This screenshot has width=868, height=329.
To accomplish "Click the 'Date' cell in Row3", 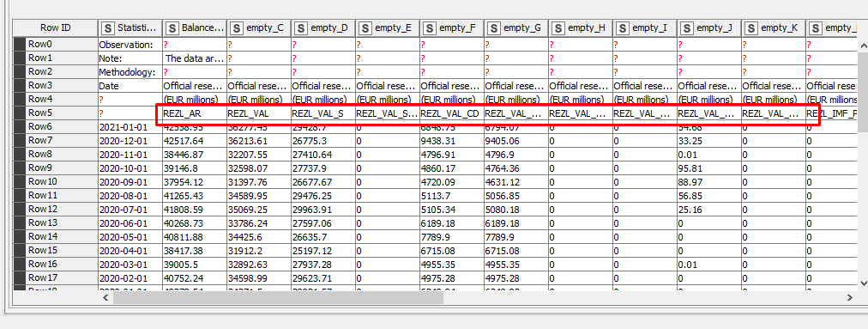I will pos(130,86).
